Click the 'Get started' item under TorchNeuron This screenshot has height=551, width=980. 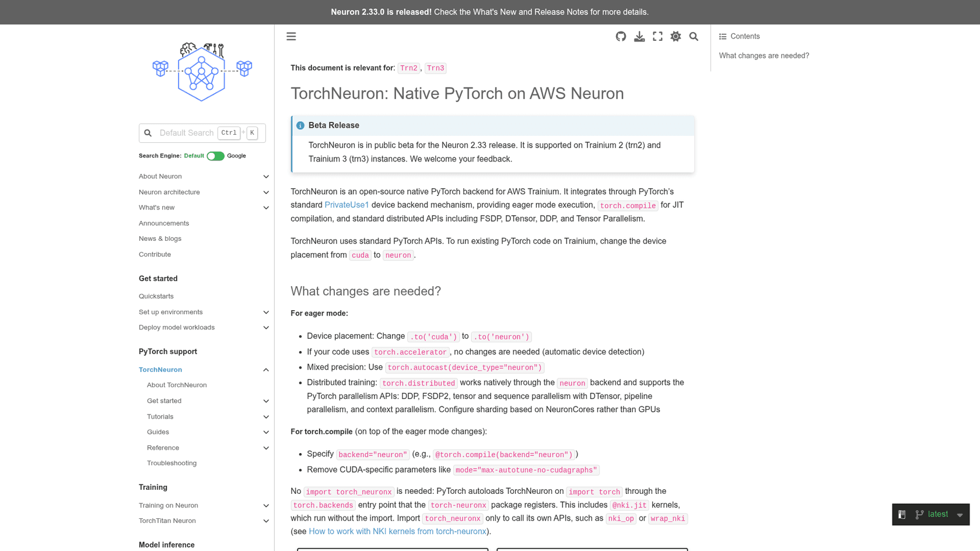click(164, 401)
